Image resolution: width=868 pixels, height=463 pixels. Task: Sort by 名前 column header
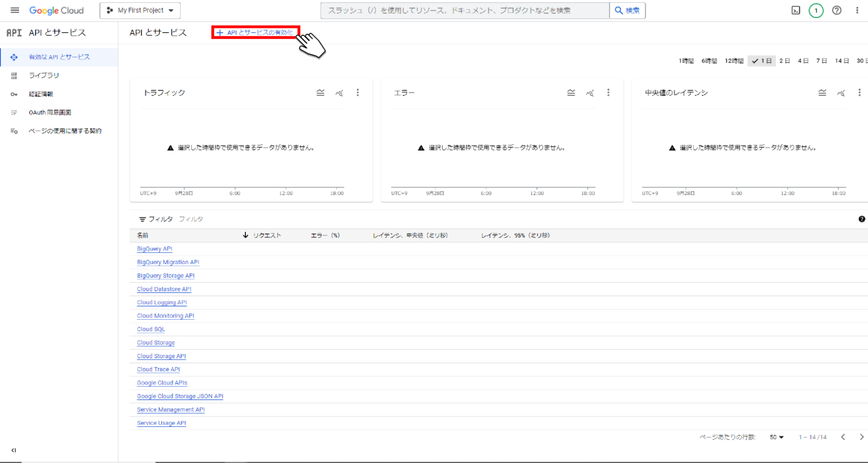[142, 235]
